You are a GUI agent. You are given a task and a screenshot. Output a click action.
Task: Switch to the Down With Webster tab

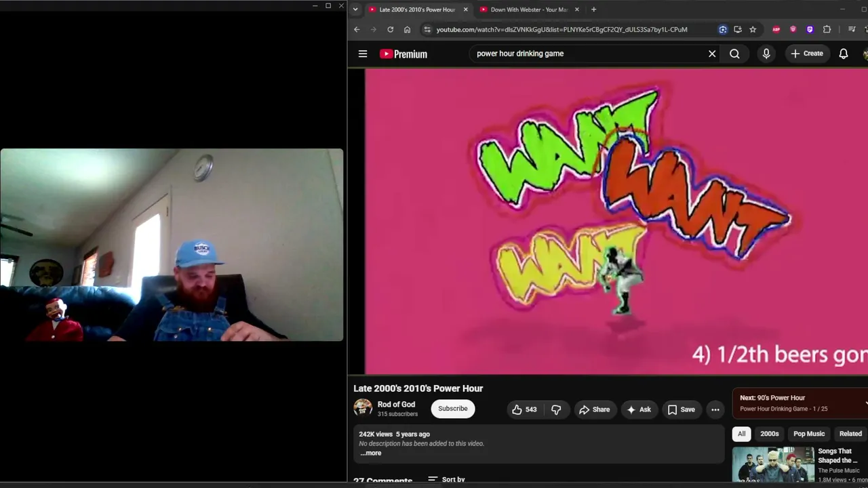point(528,9)
